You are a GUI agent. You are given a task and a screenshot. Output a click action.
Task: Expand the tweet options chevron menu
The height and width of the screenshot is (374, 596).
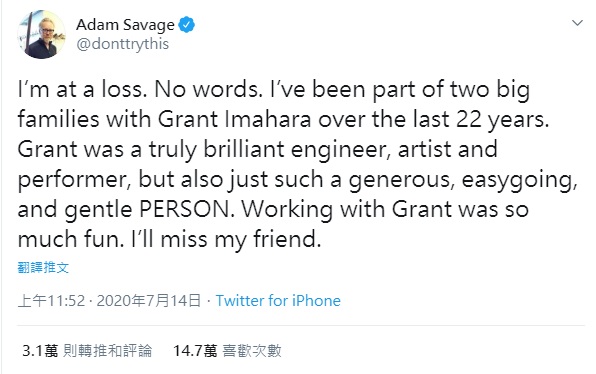577,23
